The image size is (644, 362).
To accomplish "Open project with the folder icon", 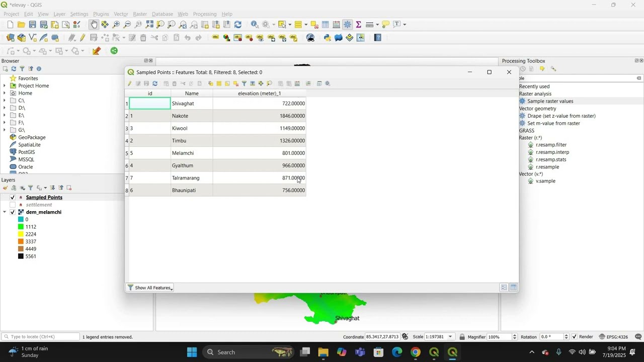I will [21, 24].
